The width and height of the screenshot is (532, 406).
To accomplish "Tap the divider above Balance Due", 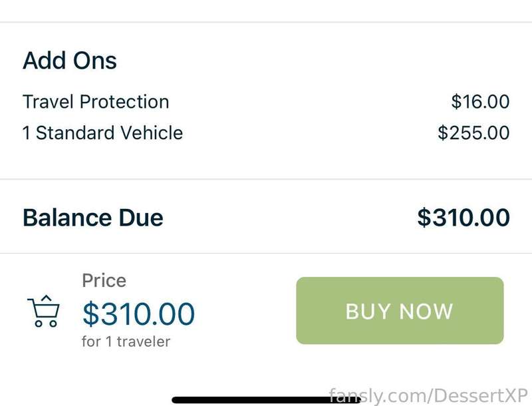I will pyautogui.click(x=266, y=179).
